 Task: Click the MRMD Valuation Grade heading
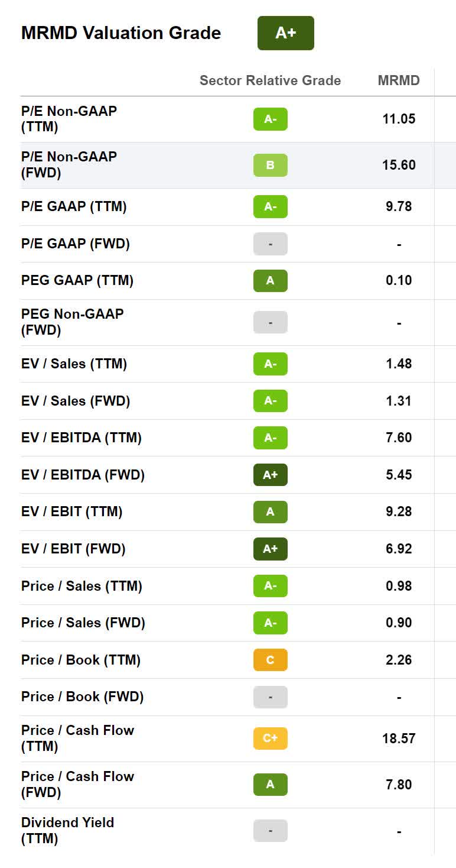tap(121, 33)
